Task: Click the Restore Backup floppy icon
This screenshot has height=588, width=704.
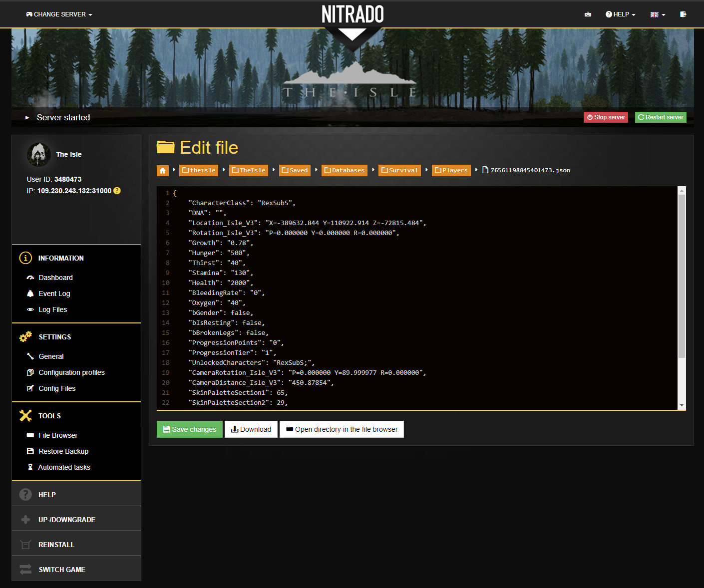Action: tap(30, 451)
